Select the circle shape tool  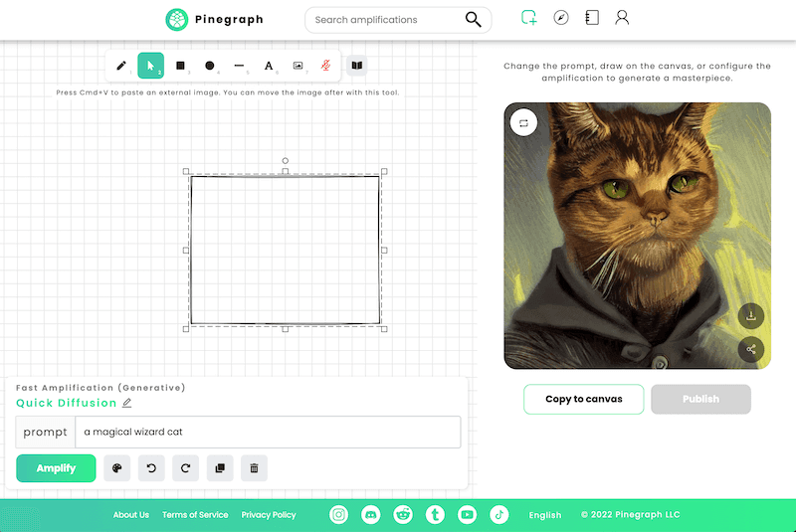pos(210,66)
